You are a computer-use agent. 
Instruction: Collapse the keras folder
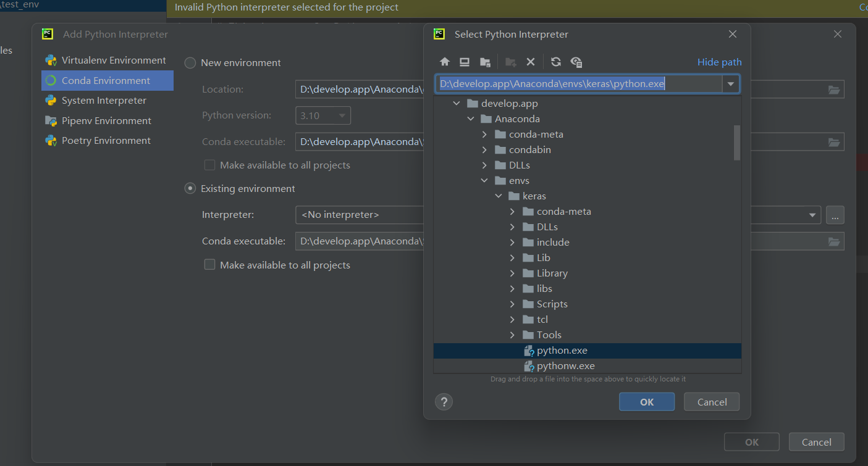[499, 196]
